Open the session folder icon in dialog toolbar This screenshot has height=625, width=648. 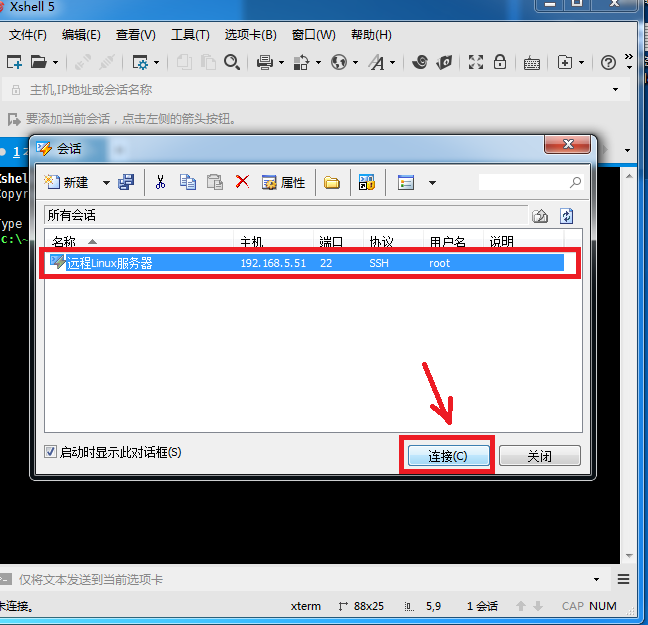(x=331, y=182)
